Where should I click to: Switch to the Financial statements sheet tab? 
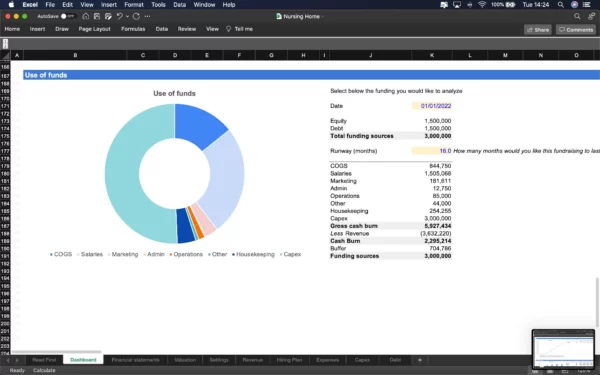(x=135, y=360)
